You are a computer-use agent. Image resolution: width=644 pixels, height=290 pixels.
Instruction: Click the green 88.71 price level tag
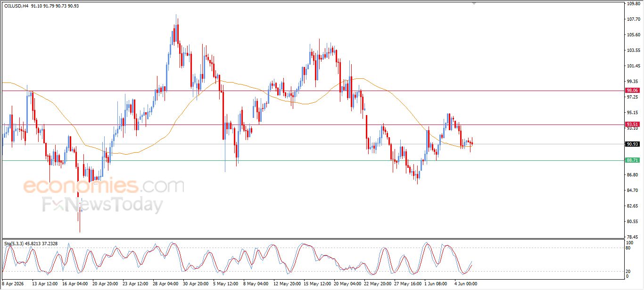pyautogui.click(x=632, y=160)
